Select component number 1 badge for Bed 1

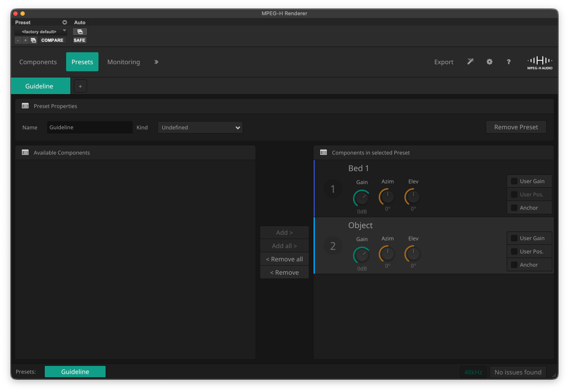[x=333, y=189]
